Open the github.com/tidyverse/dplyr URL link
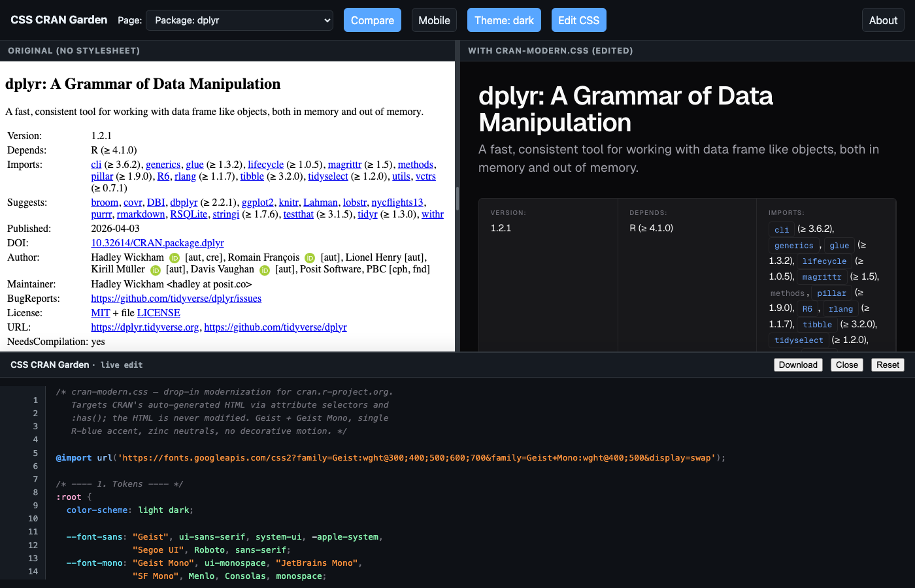 [x=275, y=327]
